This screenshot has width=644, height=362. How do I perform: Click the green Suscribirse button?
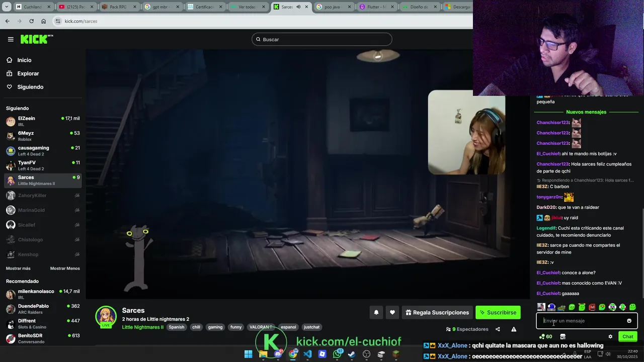[498, 312]
